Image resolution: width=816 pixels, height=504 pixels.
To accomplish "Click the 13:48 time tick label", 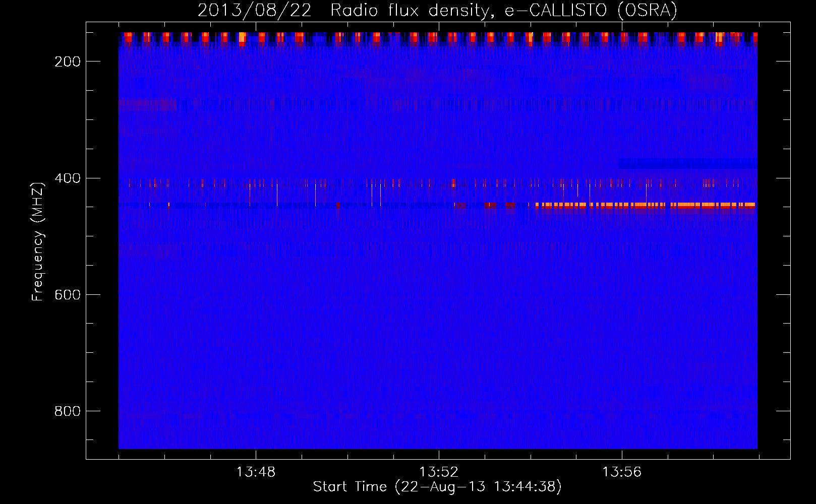I will [x=256, y=472].
